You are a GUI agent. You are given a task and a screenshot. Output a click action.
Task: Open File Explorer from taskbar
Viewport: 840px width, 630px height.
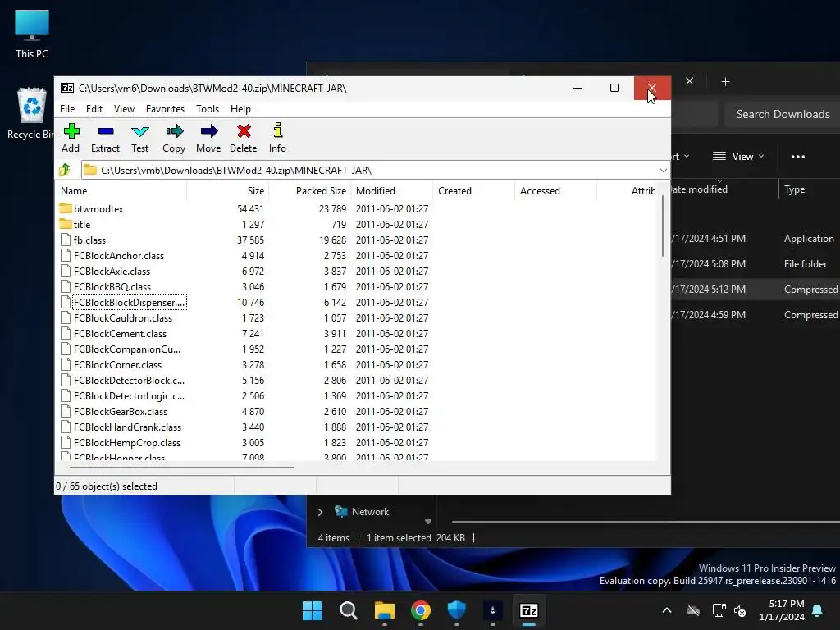click(x=384, y=610)
